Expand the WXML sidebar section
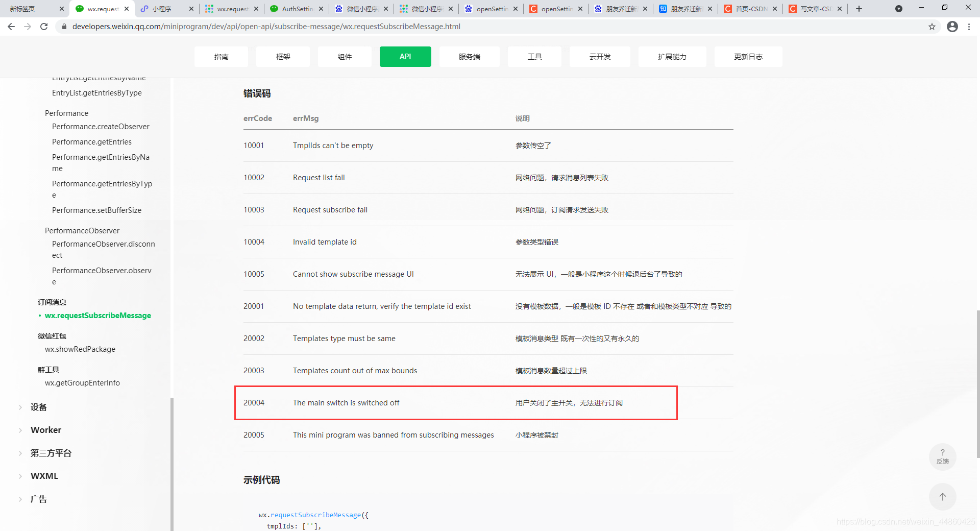This screenshot has width=980, height=531. pyautogui.click(x=44, y=476)
